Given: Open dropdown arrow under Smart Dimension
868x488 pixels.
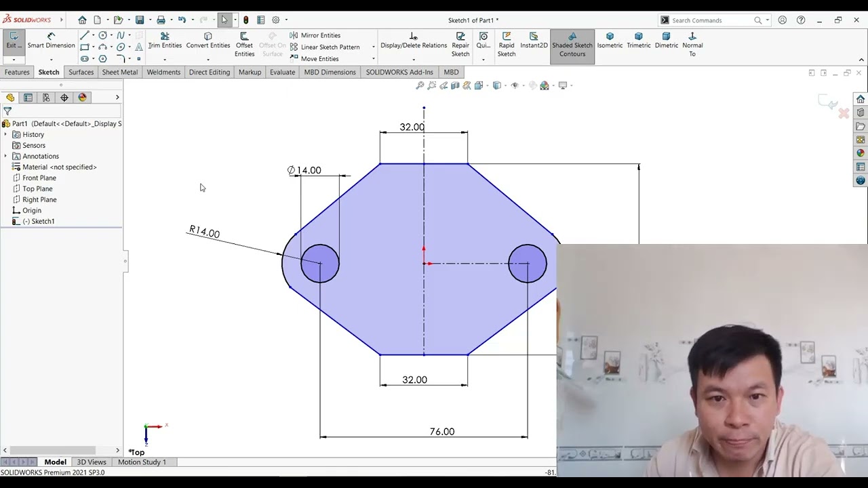Looking at the screenshot, I should (x=51, y=60).
